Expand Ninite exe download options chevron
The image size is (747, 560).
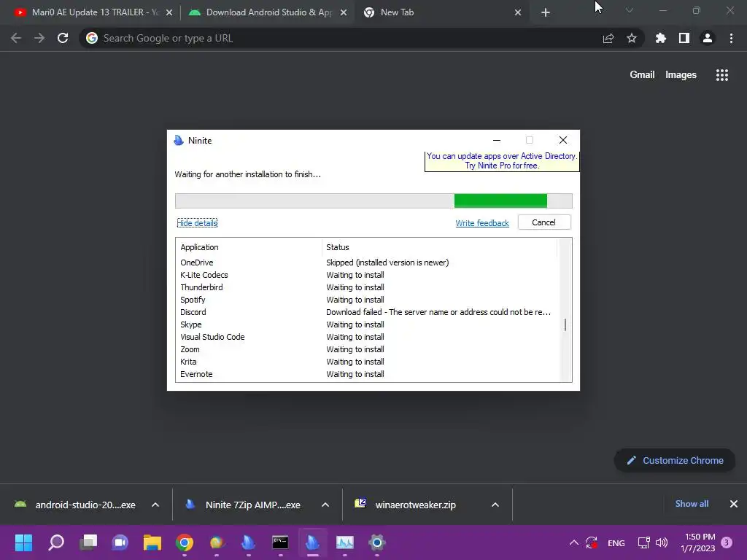point(325,505)
